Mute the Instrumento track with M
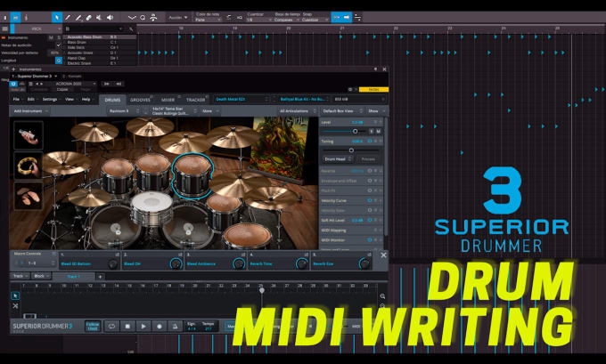Screen dimensions: 606x364 (51, 37)
